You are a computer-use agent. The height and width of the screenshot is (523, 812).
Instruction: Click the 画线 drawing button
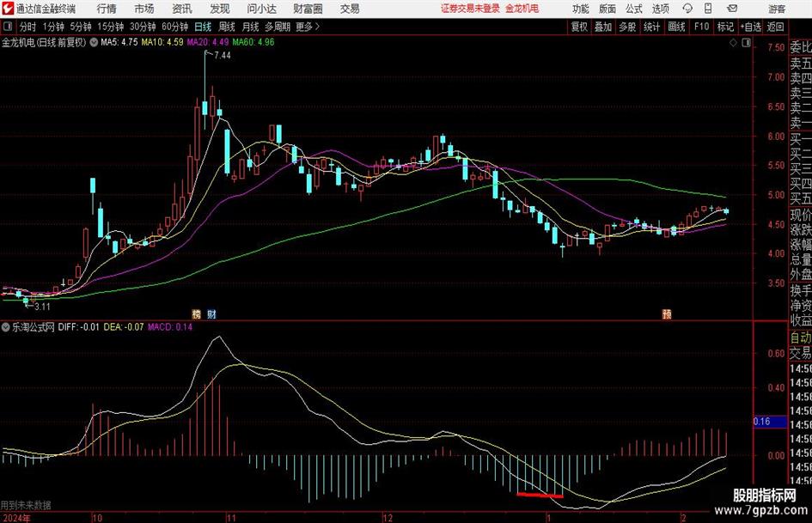tap(677, 27)
